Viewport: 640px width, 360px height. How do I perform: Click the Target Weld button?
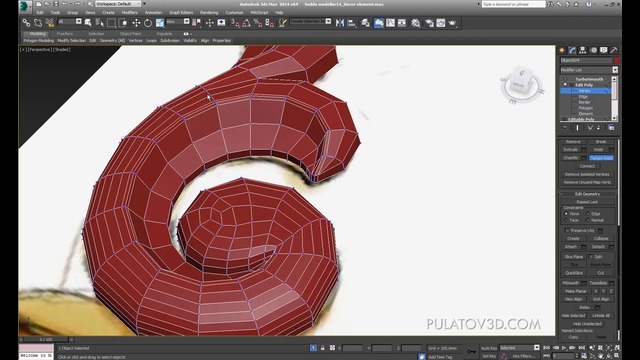coord(601,158)
